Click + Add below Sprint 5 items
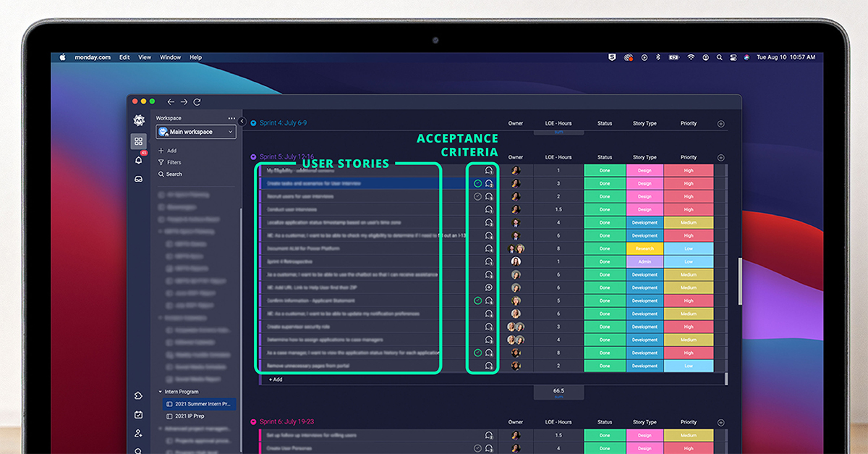Image resolution: width=868 pixels, height=454 pixels. pyautogui.click(x=276, y=379)
